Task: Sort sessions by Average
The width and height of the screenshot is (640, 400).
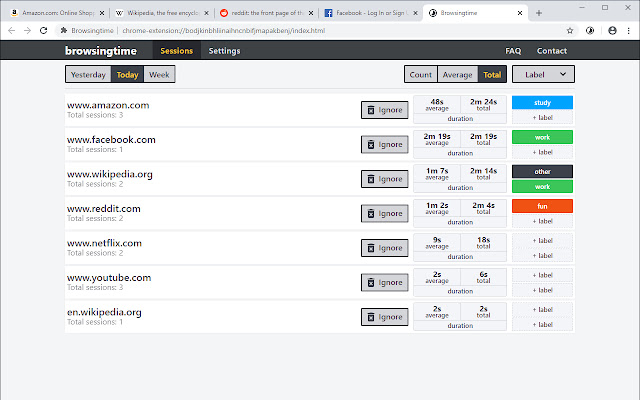Action: click(458, 75)
